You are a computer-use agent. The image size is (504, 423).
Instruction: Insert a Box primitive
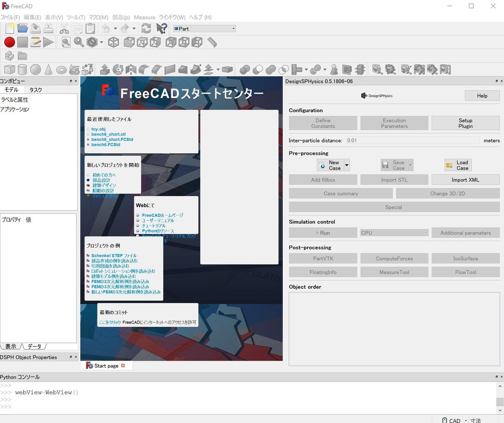tap(9, 69)
